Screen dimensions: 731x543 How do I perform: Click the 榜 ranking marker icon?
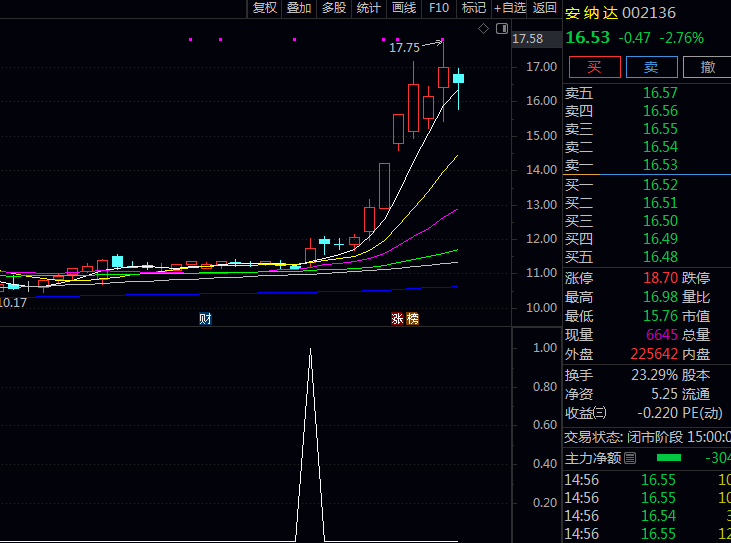[x=413, y=319]
